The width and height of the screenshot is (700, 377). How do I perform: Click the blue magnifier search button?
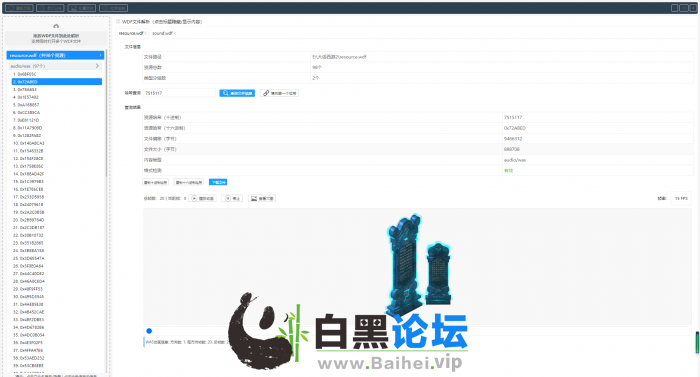(237, 93)
